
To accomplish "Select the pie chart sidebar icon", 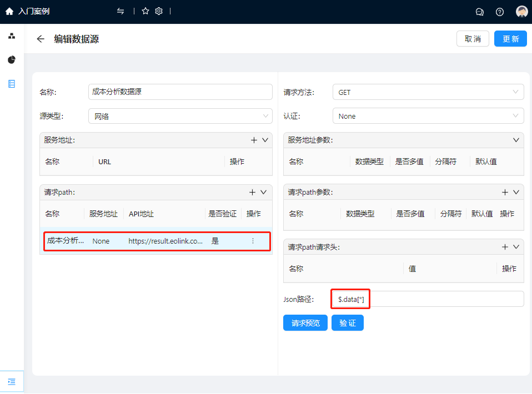I will tap(12, 60).
